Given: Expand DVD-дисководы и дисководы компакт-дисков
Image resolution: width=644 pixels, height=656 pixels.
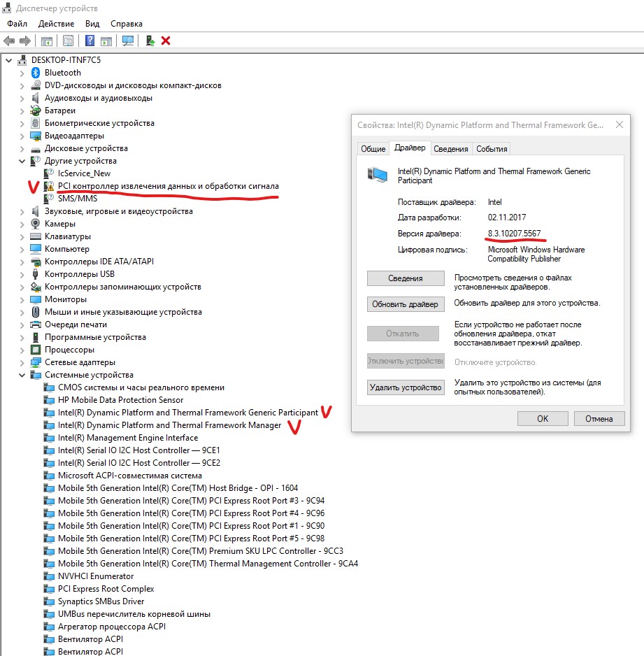Looking at the screenshot, I should click(22, 86).
